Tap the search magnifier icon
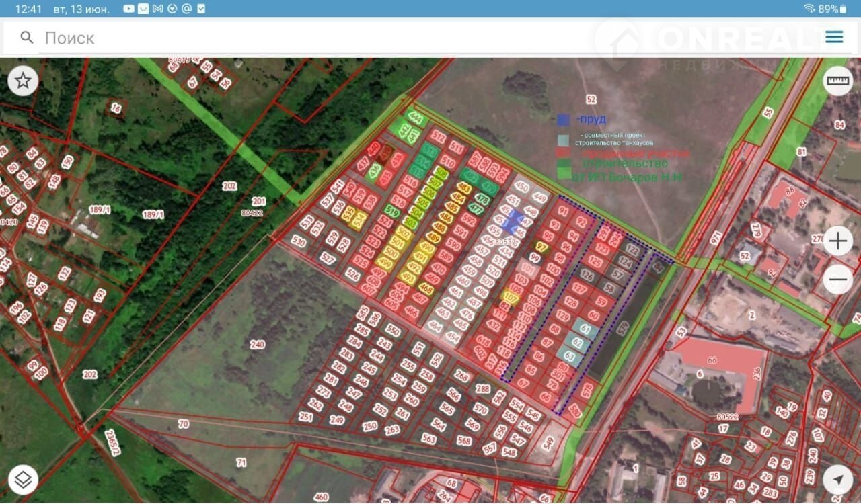861x504 pixels. (27, 38)
